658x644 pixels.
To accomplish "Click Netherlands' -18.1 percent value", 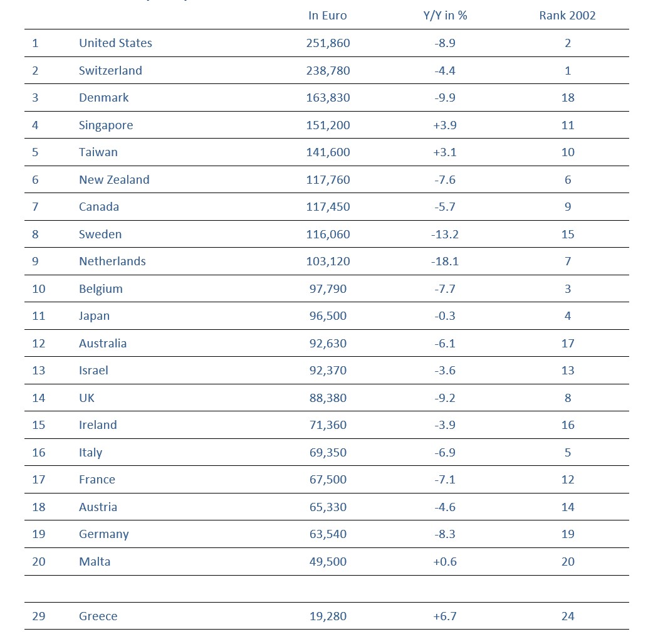I will click(445, 261).
